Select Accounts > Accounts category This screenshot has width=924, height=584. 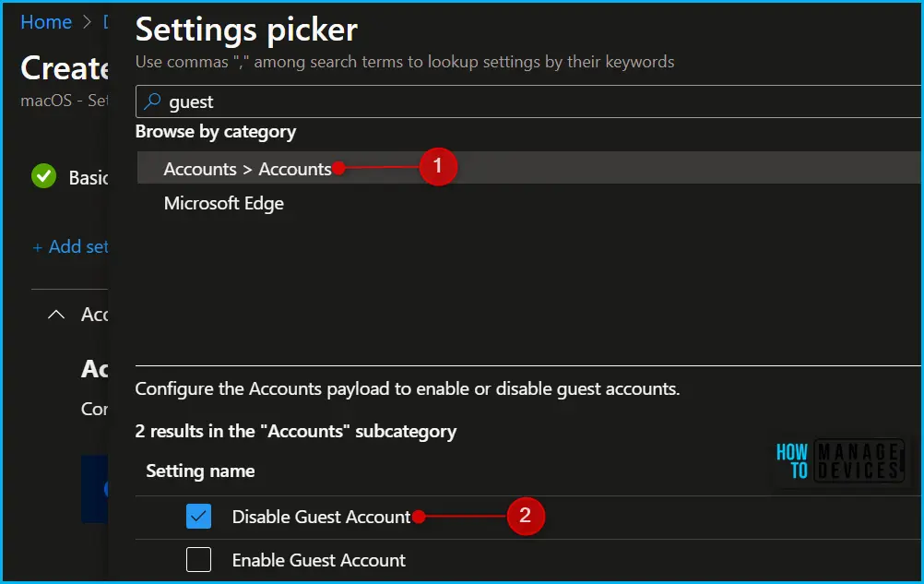coord(529,168)
